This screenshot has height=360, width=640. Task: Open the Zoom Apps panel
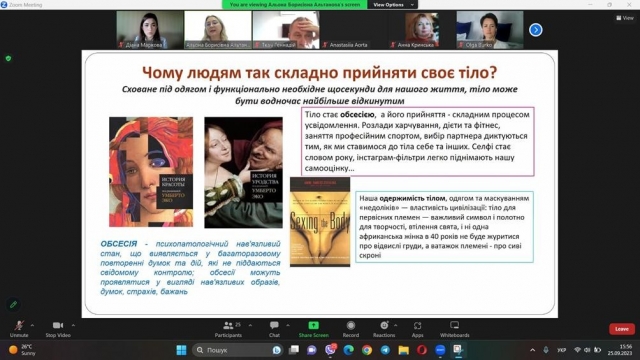(x=417, y=329)
